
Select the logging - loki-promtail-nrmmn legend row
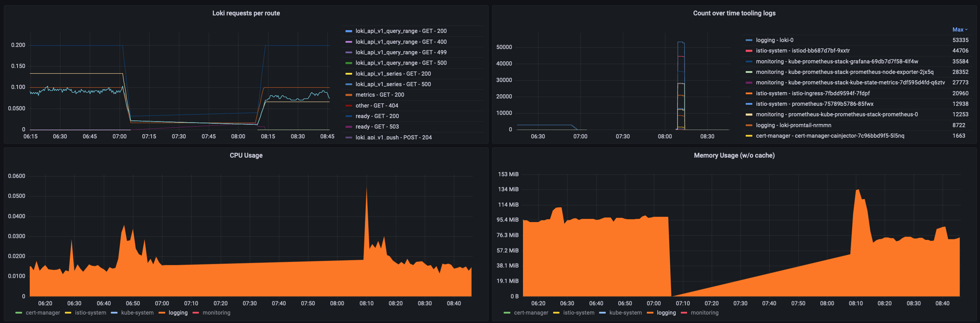793,125
